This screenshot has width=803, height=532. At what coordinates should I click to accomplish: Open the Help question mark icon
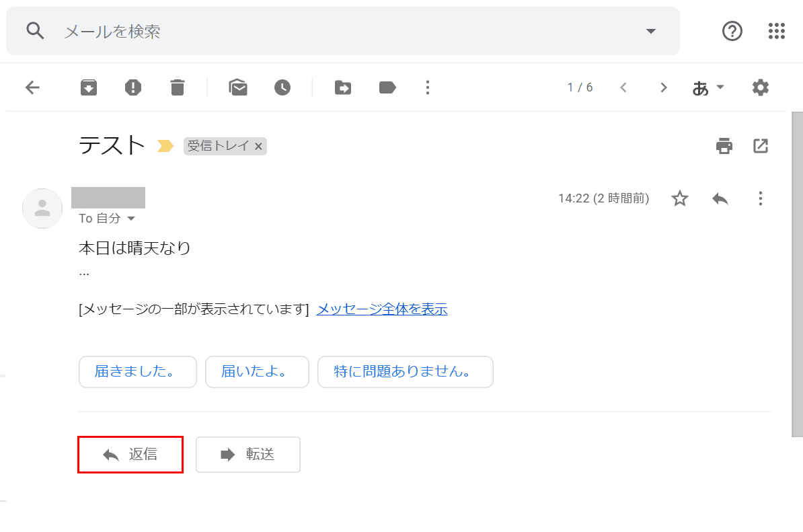coord(732,31)
